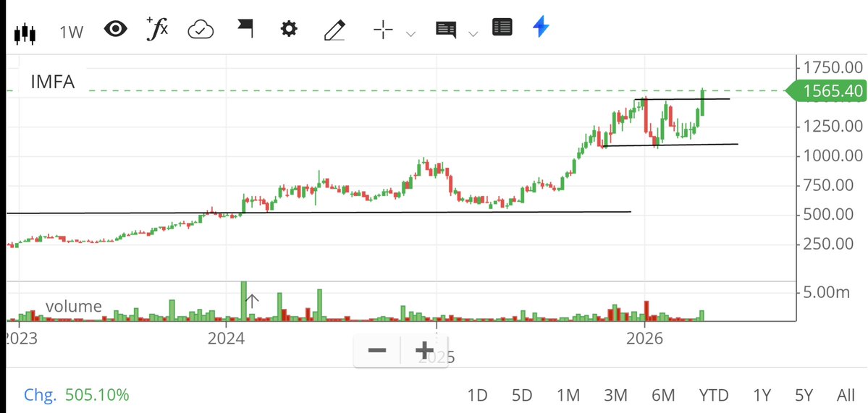This screenshot has width=868, height=413.
Task: Select the 5D time range
Action: point(522,396)
